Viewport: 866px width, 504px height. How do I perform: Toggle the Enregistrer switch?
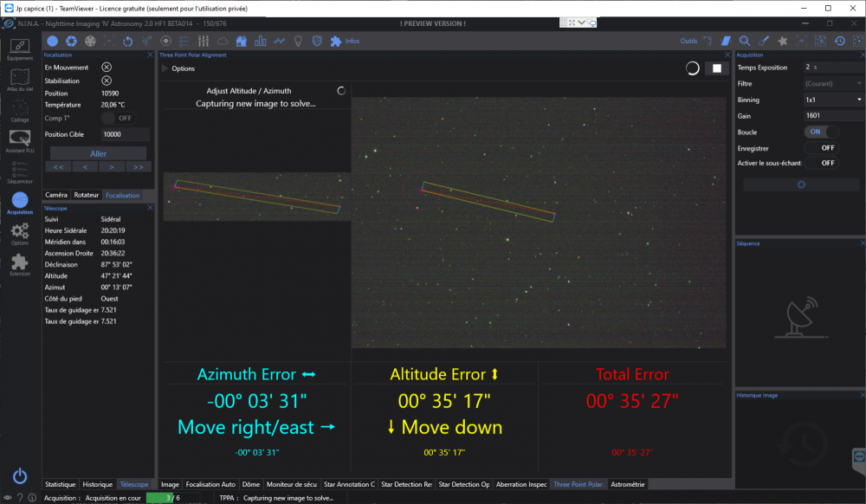click(821, 148)
